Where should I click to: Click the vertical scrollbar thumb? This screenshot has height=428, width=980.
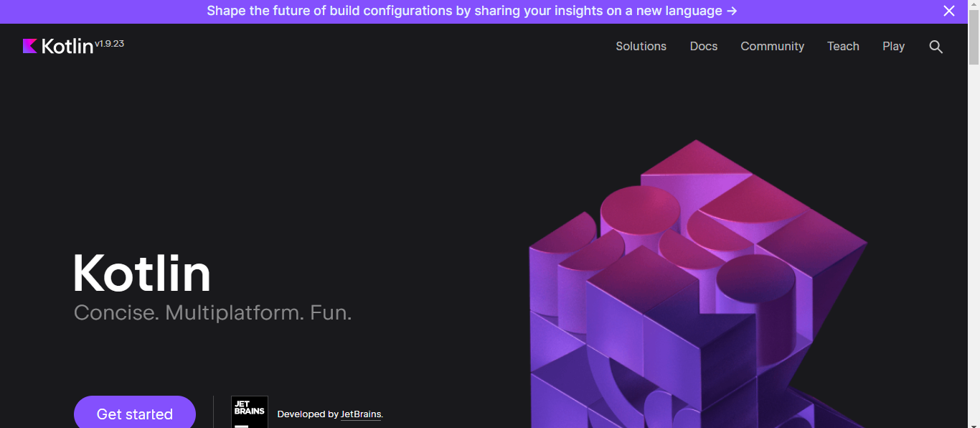click(974, 36)
